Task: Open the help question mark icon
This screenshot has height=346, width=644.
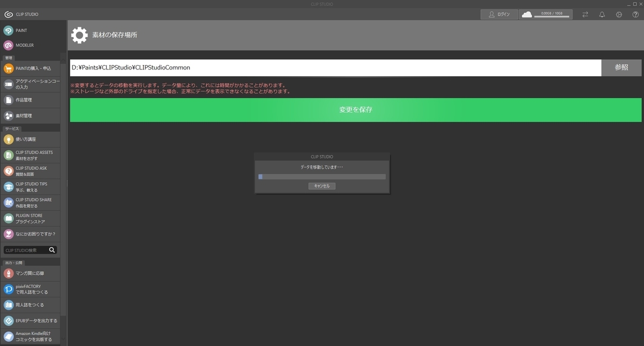Action: (x=635, y=14)
